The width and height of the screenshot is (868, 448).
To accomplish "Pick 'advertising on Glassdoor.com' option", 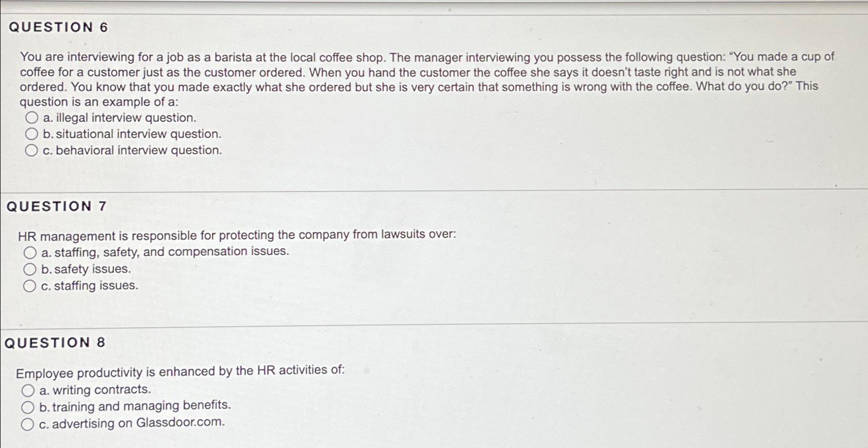I will 29,423.
